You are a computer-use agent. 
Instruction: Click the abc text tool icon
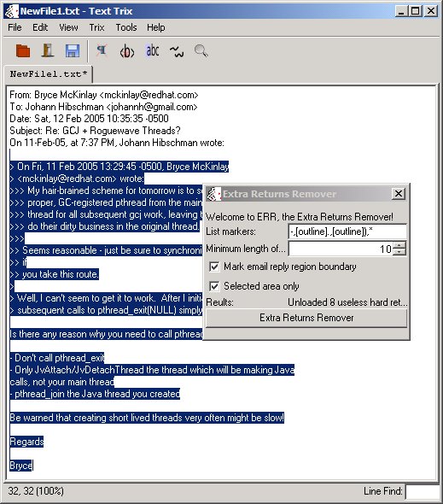tap(152, 50)
